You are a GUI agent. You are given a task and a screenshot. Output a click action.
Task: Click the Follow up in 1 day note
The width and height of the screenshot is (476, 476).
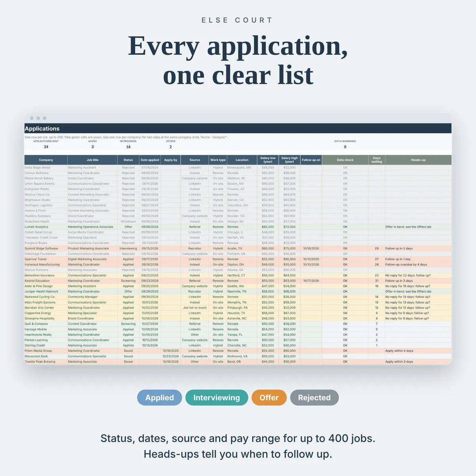[x=398, y=259]
